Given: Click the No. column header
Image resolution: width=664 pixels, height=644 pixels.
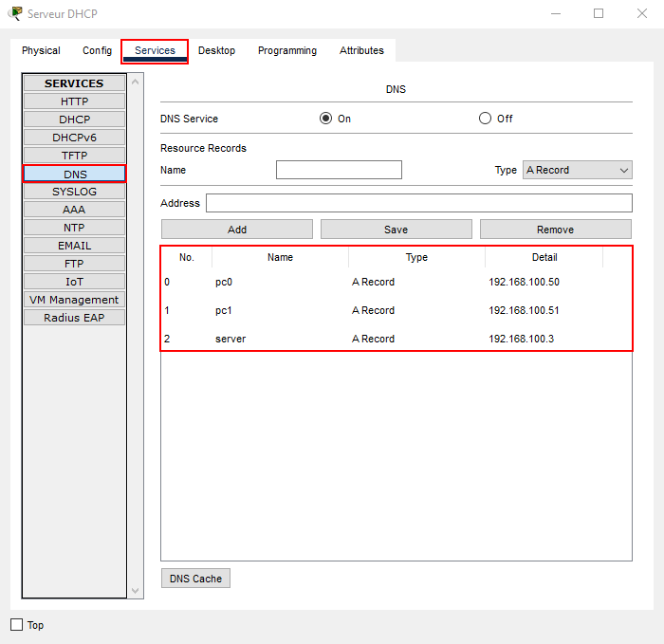Looking at the screenshot, I should pyautogui.click(x=186, y=257).
